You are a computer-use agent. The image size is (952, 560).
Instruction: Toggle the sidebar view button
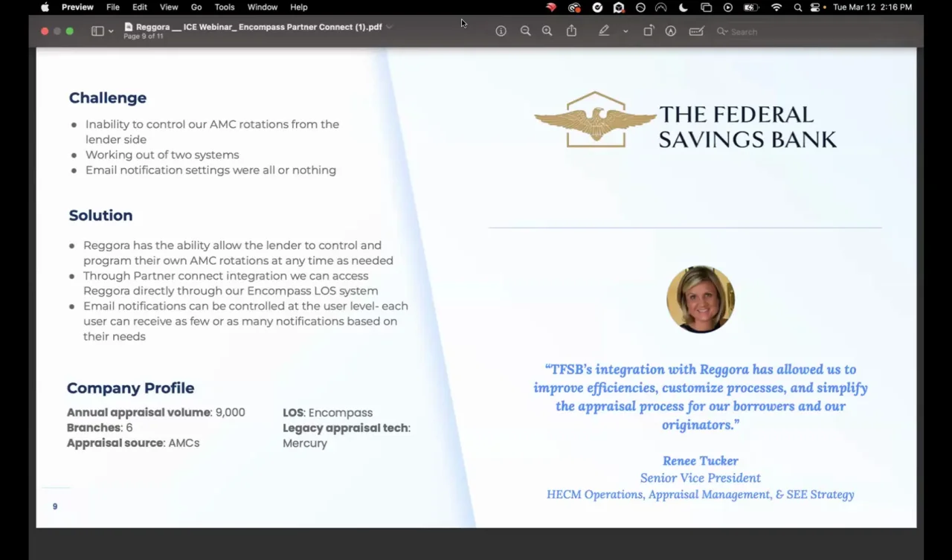(97, 31)
